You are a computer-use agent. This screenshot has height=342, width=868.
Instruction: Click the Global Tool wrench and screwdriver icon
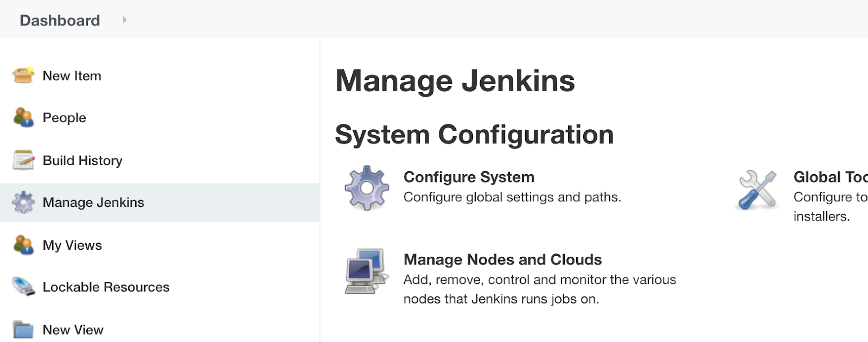757,189
